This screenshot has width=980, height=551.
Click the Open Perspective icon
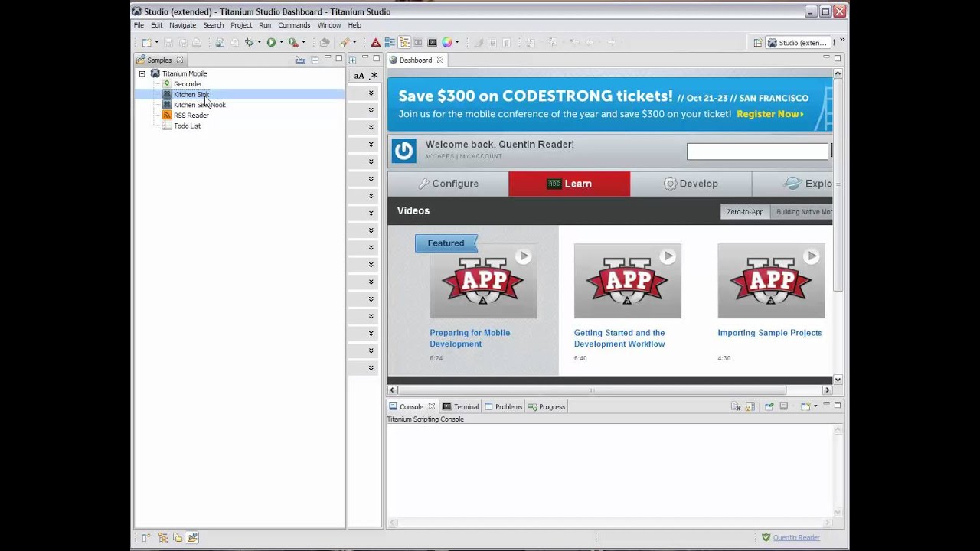click(x=757, y=43)
